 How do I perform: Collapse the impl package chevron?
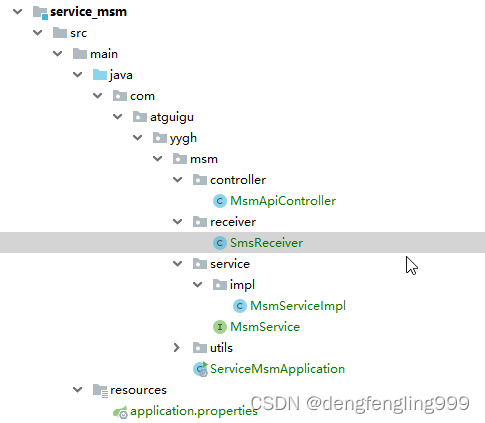coord(198,285)
